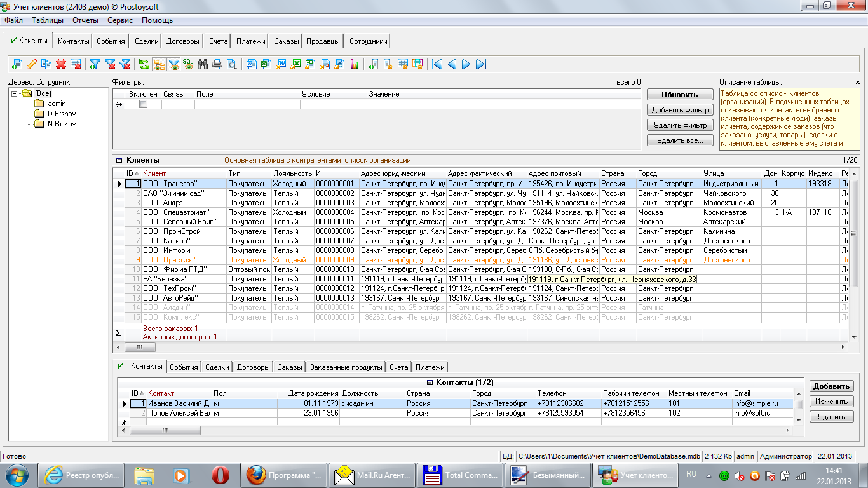Click the green refresh arrows toolbar icon

(144, 64)
